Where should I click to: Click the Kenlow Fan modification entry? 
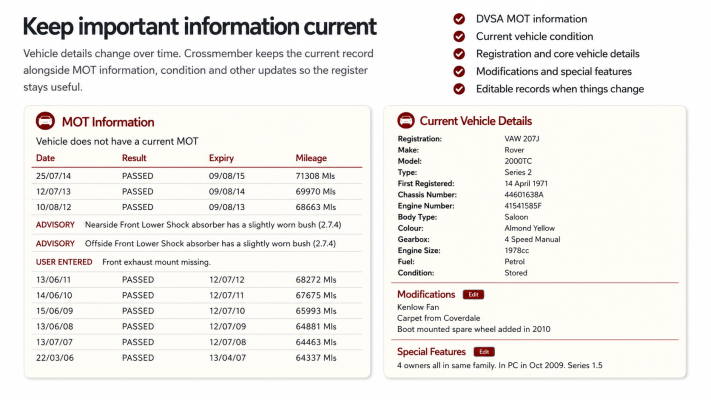(418, 307)
